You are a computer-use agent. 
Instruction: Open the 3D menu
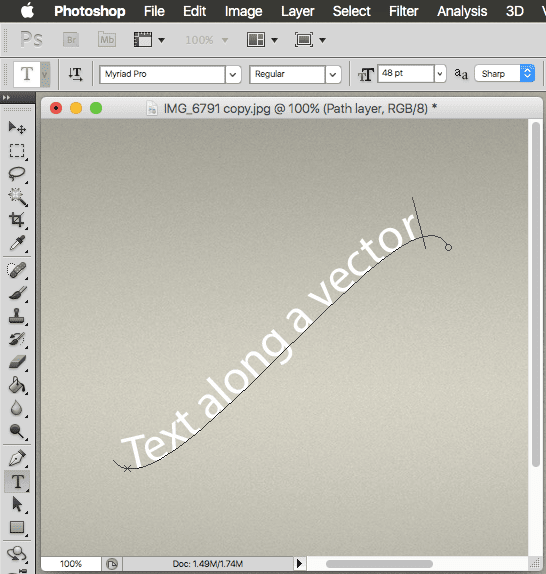click(515, 11)
